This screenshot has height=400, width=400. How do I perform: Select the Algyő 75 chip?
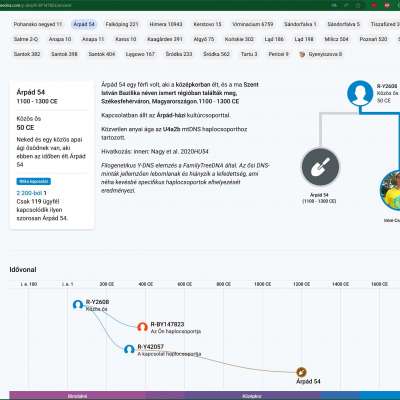pos(204,39)
